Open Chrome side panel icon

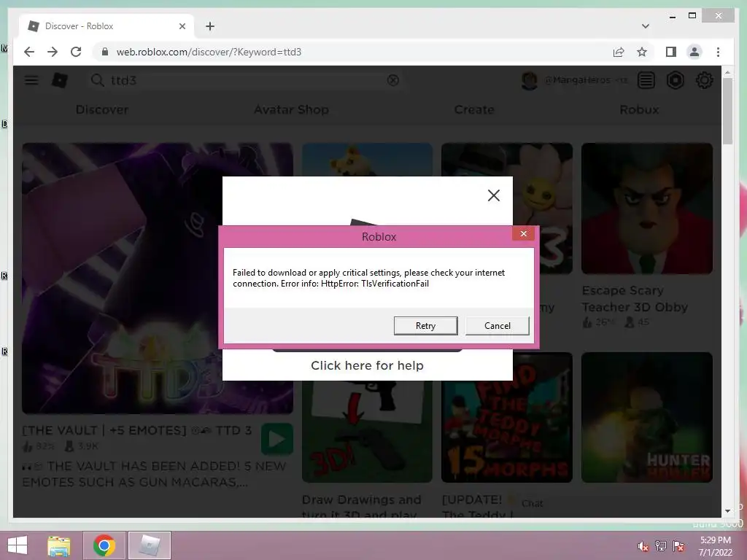[x=671, y=52]
